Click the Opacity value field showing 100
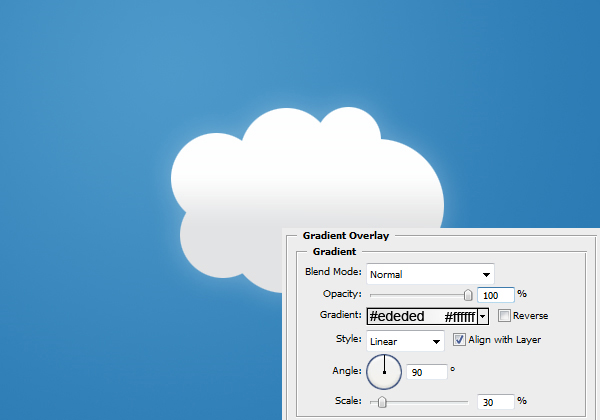Viewport: 600px width, 420px height. (x=496, y=295)
